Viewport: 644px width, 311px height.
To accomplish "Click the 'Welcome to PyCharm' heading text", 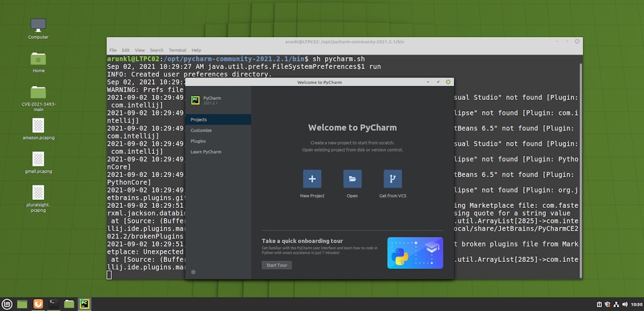I will pos(352,128).
